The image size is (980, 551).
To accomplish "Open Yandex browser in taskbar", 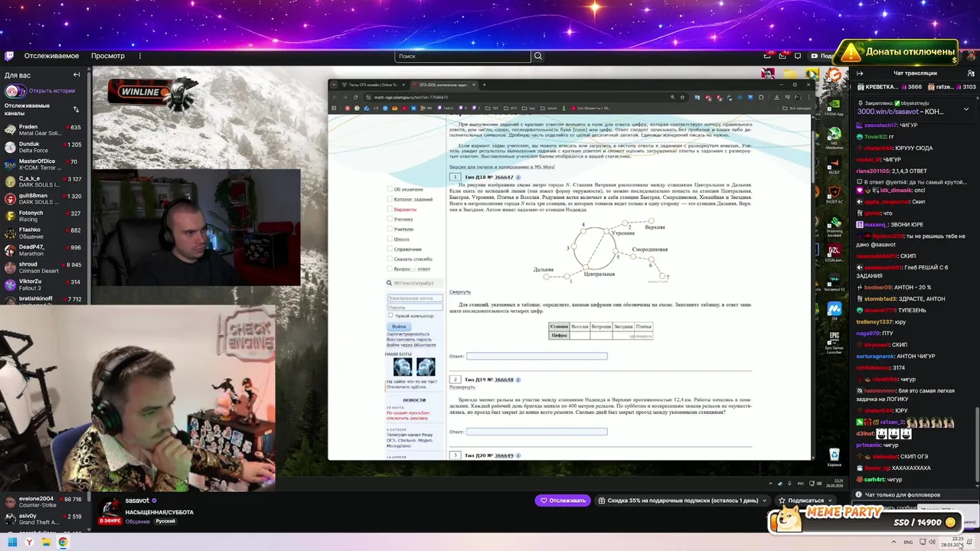I will click(29, 542).
